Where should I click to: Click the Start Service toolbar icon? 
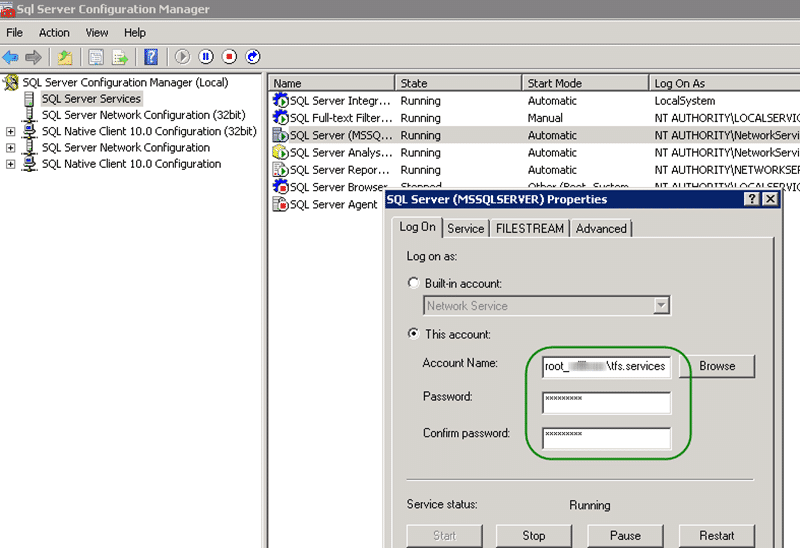pyautogui.click(x=182, y=57)
